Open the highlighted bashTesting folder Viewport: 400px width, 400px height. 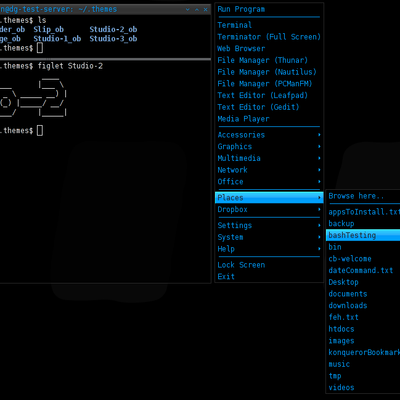point(363,235)
